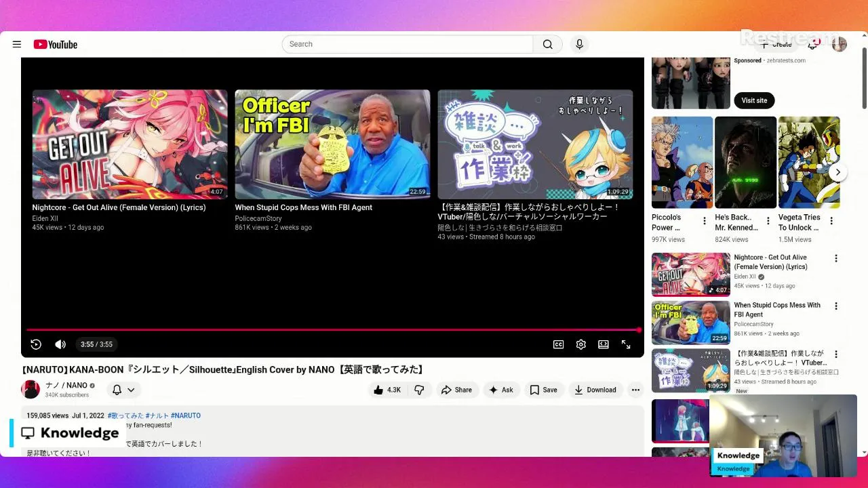Mute the video with speaker icon
Viewport: 868px width, 488px height.
(x=60, y=344)
